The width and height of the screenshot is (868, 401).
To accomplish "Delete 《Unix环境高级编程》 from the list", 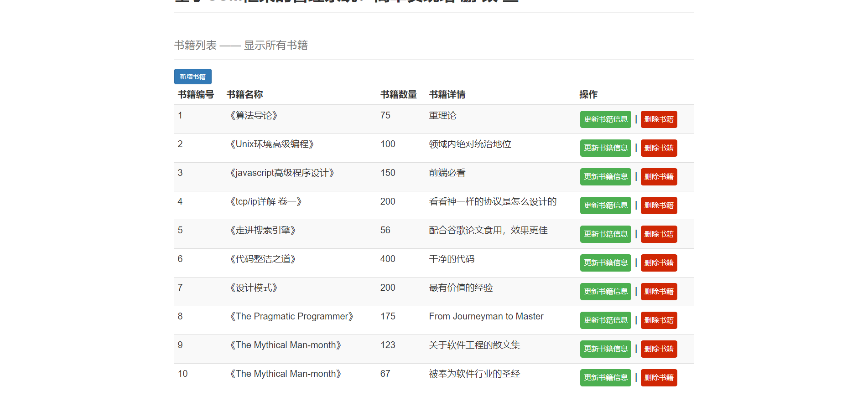I will [x=659, y=148].
